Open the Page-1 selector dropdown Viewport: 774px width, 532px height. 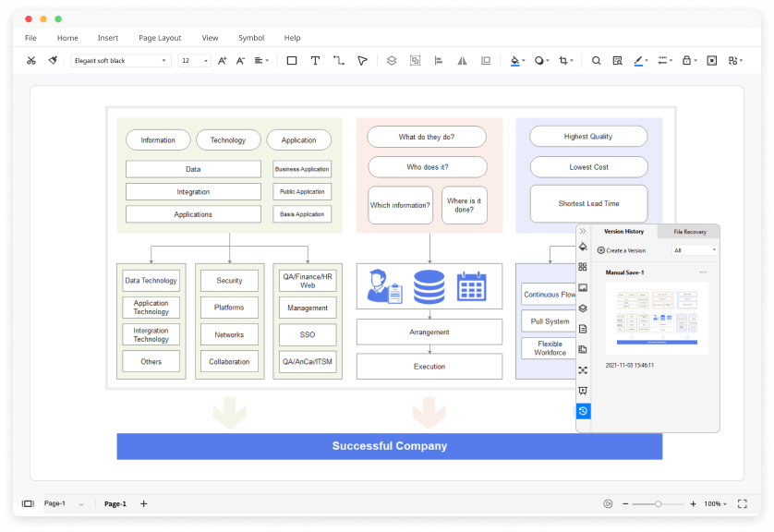pyautogui.click(x=64, y=504)
